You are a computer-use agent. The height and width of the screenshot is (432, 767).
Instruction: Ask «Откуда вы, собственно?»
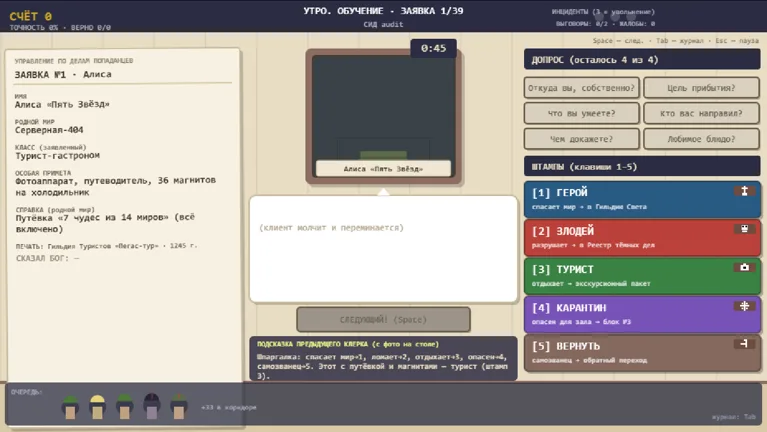tap(582, 88)
